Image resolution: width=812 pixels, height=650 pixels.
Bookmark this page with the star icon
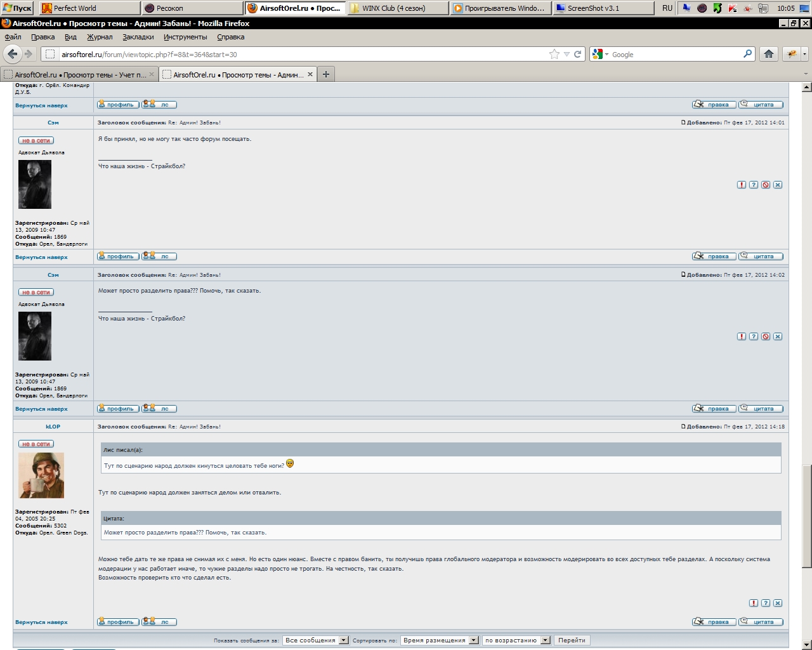click(x=554, y=55)
